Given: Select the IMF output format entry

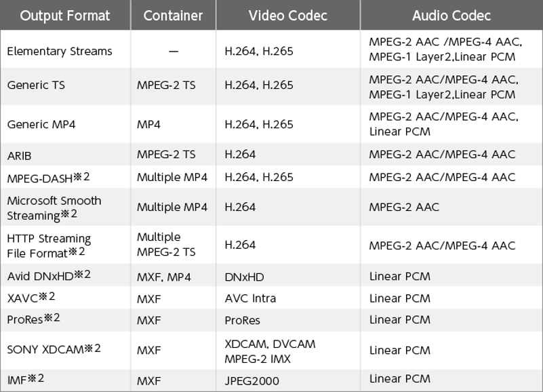Looking at the screenshot, I should coord(26,379).
